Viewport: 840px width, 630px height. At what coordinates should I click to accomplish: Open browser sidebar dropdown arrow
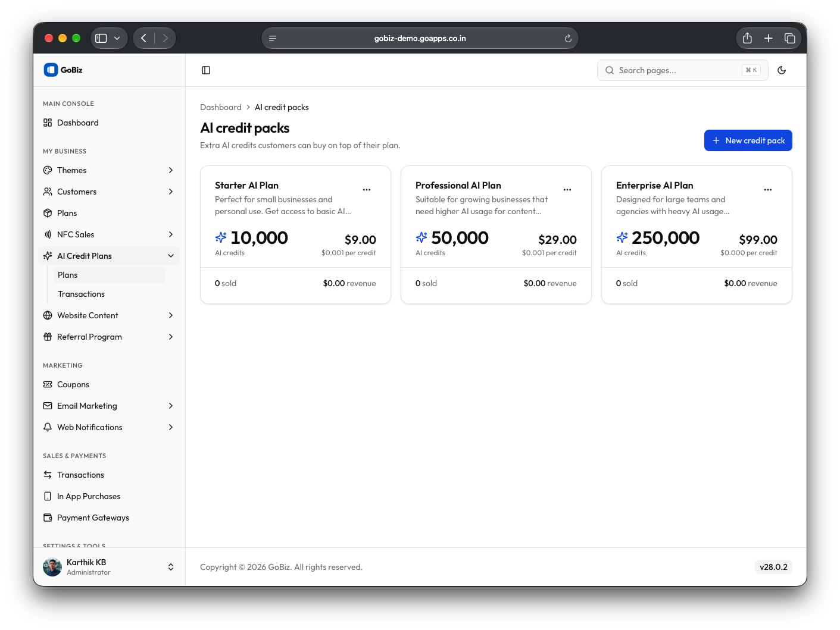[x=117, y=38]
